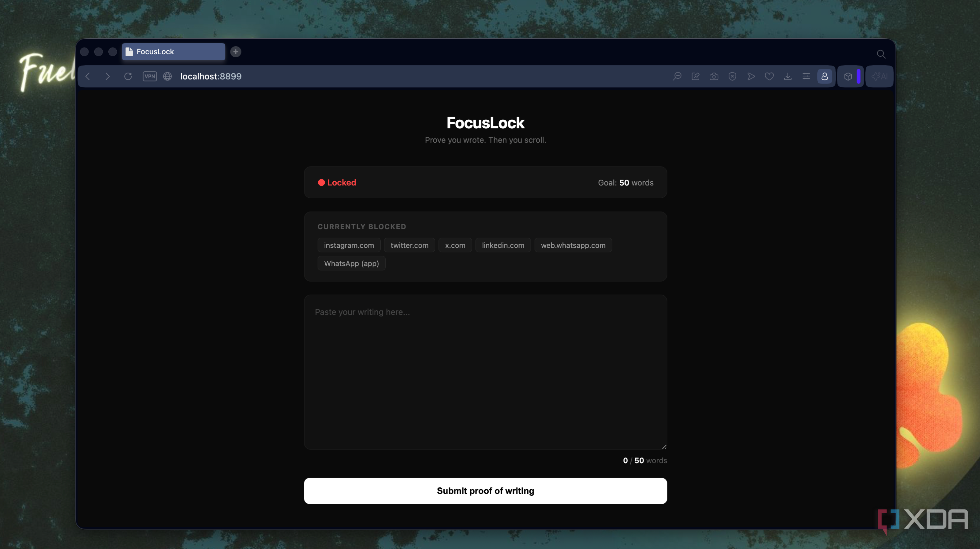Open the Flow send arrow icon
This screenshot has width=980, height=549.
(751, 76)
